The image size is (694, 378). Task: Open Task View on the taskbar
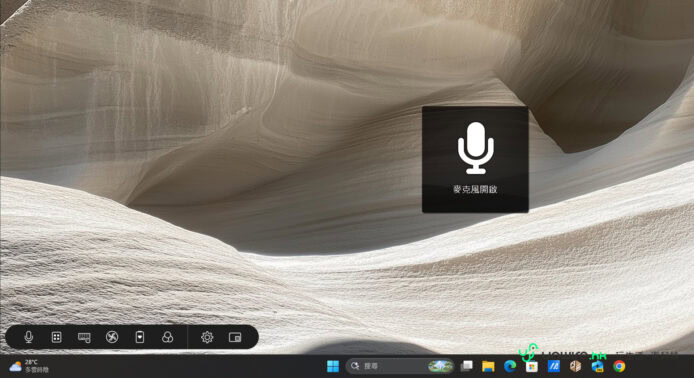tap(467, 366)
